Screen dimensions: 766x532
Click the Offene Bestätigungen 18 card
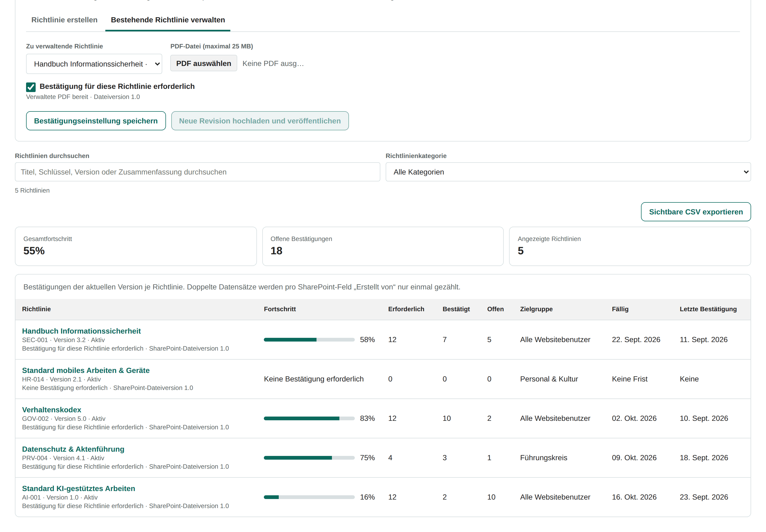click(x=383, y=246)
